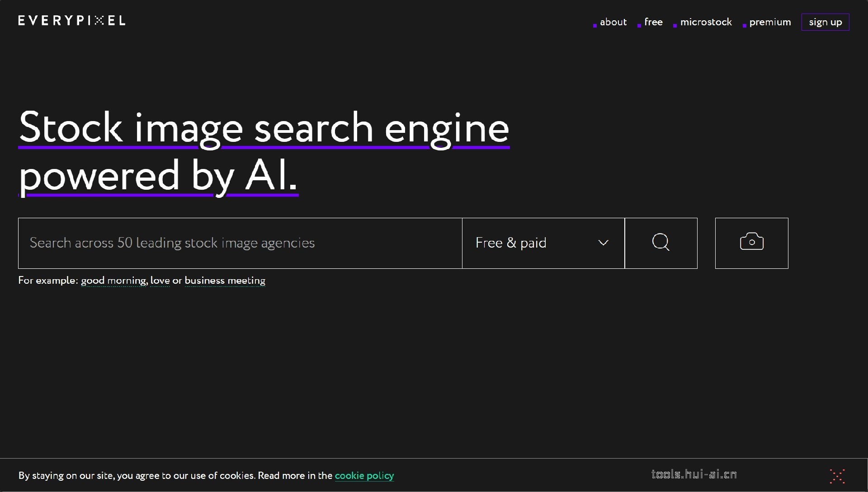Open the about page
Viewport: 868px width, 492px height.
coord(613,22)
